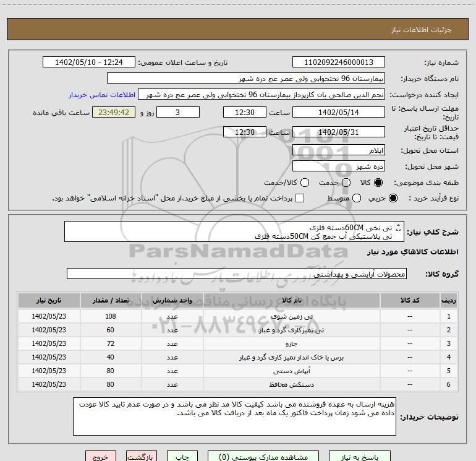Click the delivery province field ایلام

tap(339, 150)
